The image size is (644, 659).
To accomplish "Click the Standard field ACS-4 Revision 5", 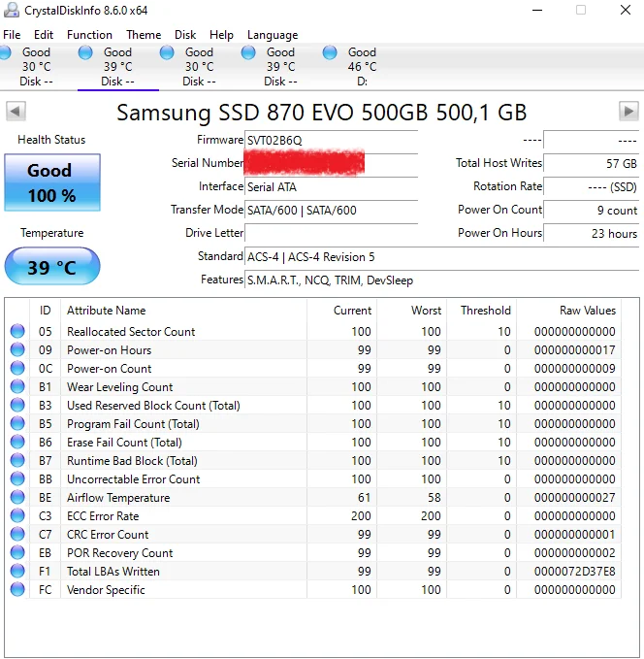I will 442,257.
